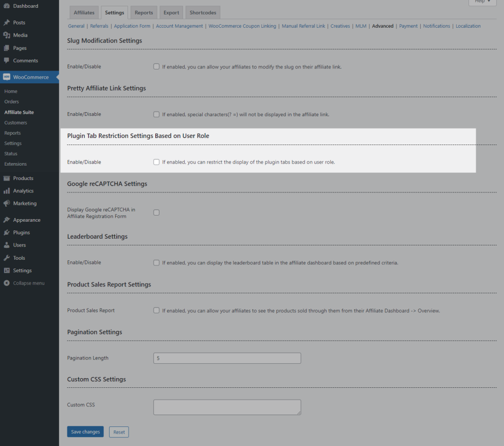This screenshot has height=446, width=504.
Task: Click the Pagination Length input field
Action: (227, 358)
